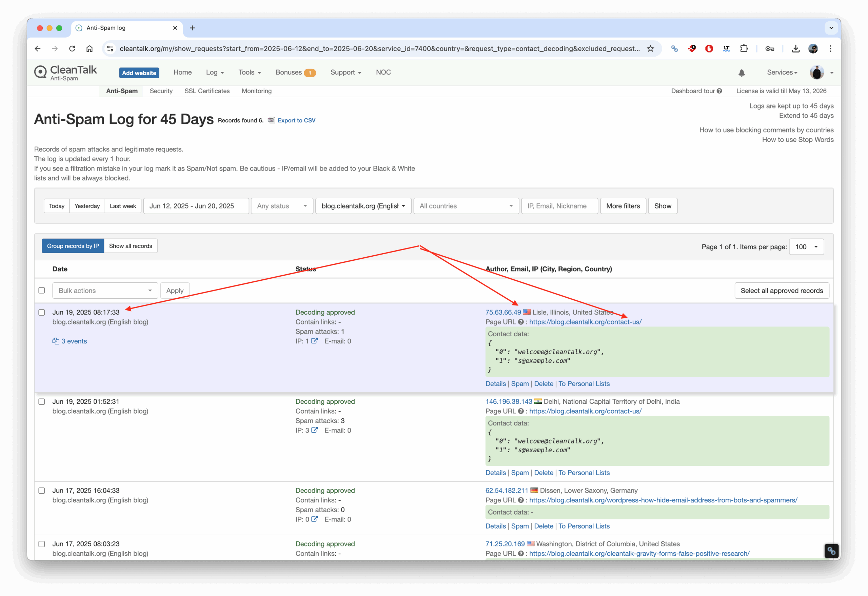Filter log by Yesterday
The image size is (868, 596).
[x=87, y=206]
